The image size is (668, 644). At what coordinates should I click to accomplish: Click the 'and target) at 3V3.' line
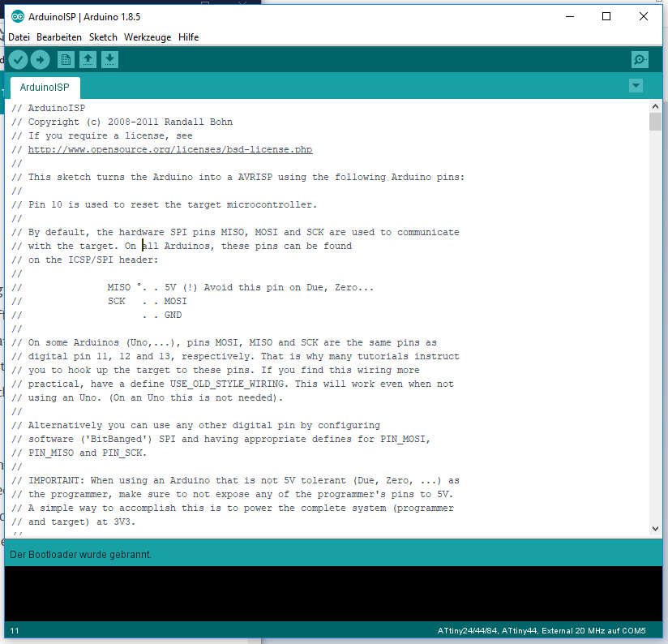click(x=73, y=522)
